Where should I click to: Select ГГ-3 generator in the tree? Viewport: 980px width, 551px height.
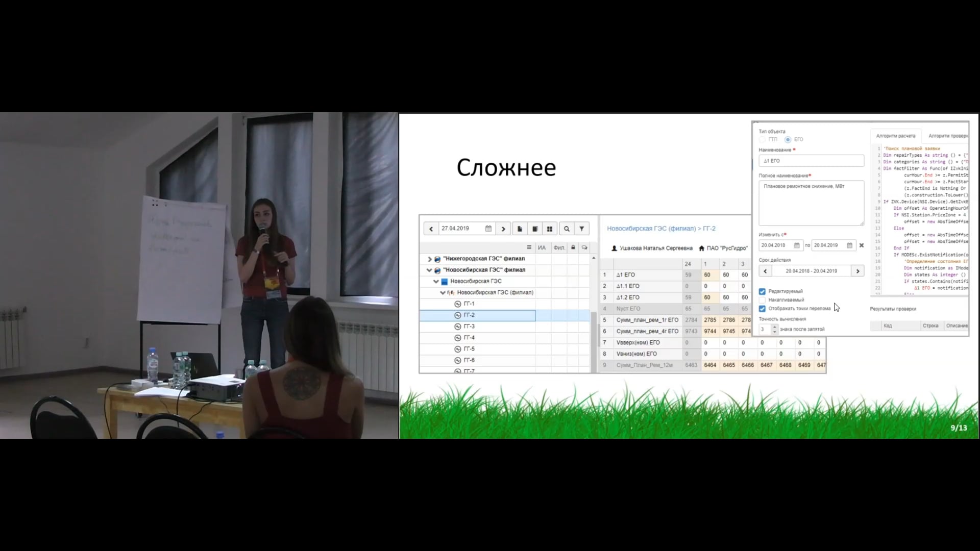[x=469, y=327]
